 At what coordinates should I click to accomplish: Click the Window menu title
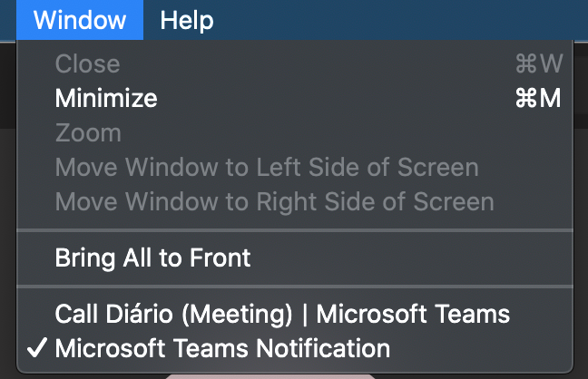[80, 20]
